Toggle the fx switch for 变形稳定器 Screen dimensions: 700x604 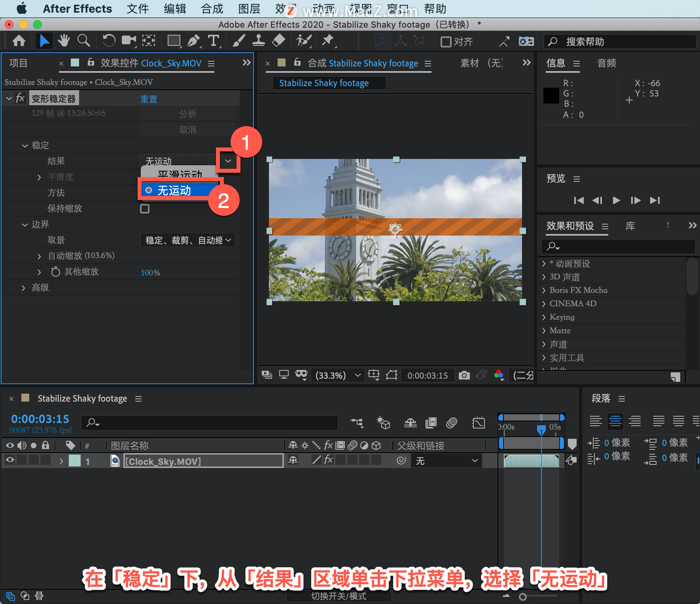tap(20, 98)
